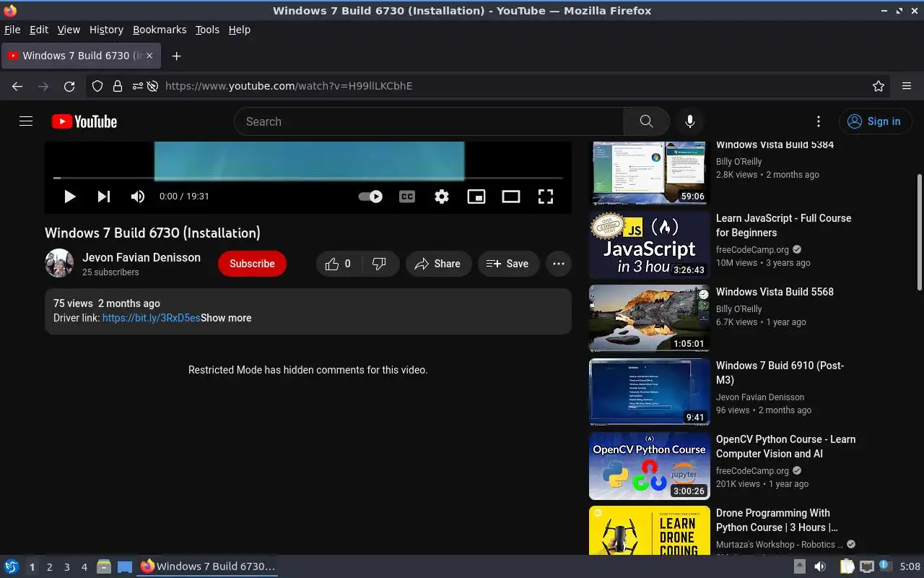Click the search magnifier button
This screenshot has height=578, width=924.
coord(646,121)
